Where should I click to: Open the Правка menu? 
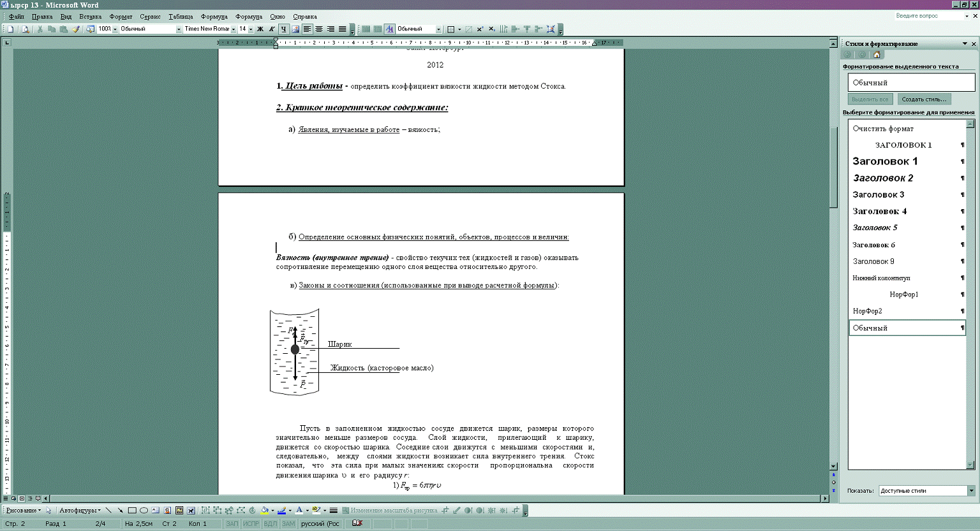(x=42, y=17)
